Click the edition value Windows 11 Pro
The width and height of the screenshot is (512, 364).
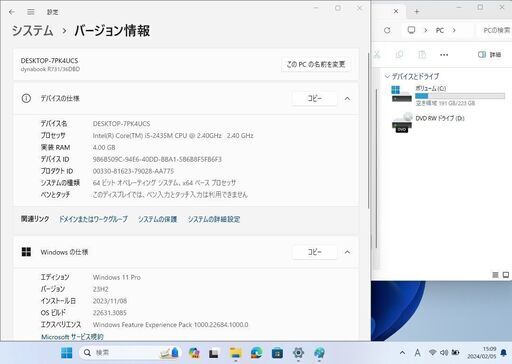point(117,277)
